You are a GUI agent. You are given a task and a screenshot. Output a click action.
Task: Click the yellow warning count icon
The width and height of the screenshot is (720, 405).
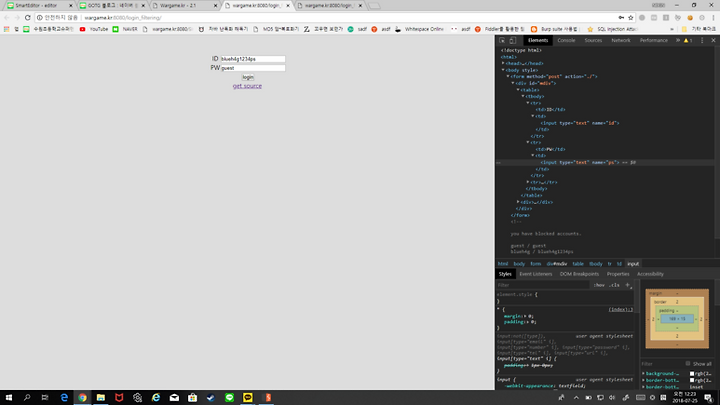[x=688, y=40]
